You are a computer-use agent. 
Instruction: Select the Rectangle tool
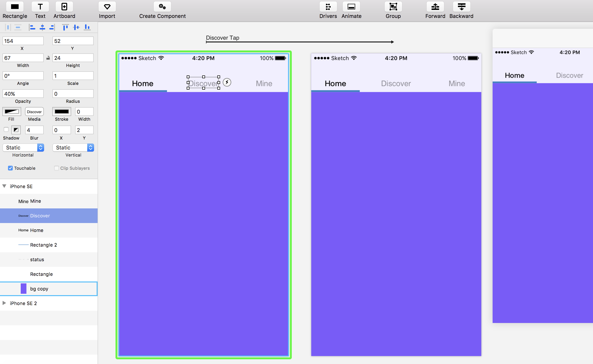pos(15,7)
